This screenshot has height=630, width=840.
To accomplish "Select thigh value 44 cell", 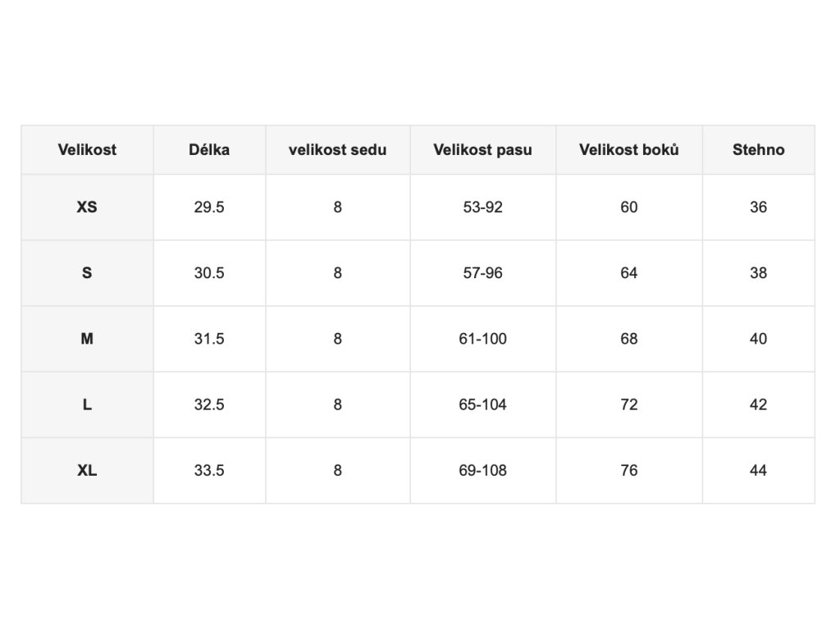I will 758,470.
